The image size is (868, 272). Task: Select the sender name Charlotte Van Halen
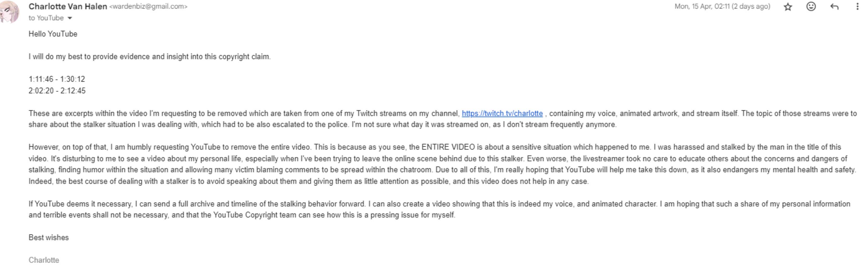(68, 7)
